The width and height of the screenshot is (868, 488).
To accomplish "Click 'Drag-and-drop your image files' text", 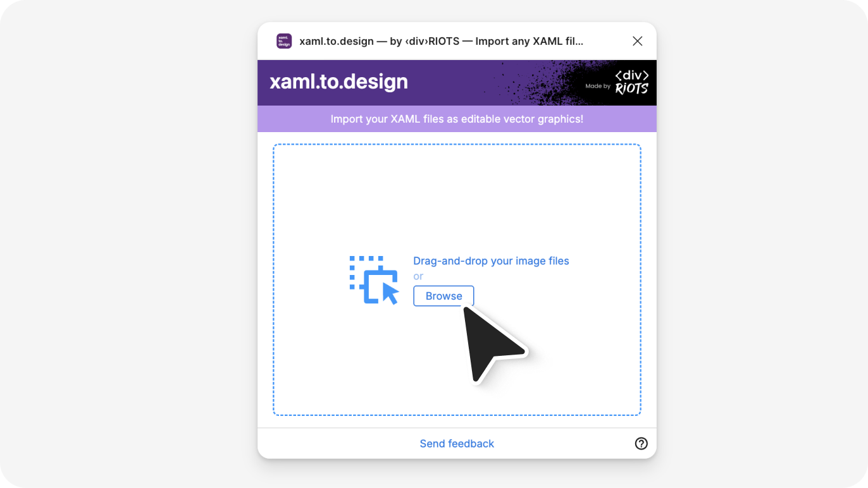I will [491, 261].
